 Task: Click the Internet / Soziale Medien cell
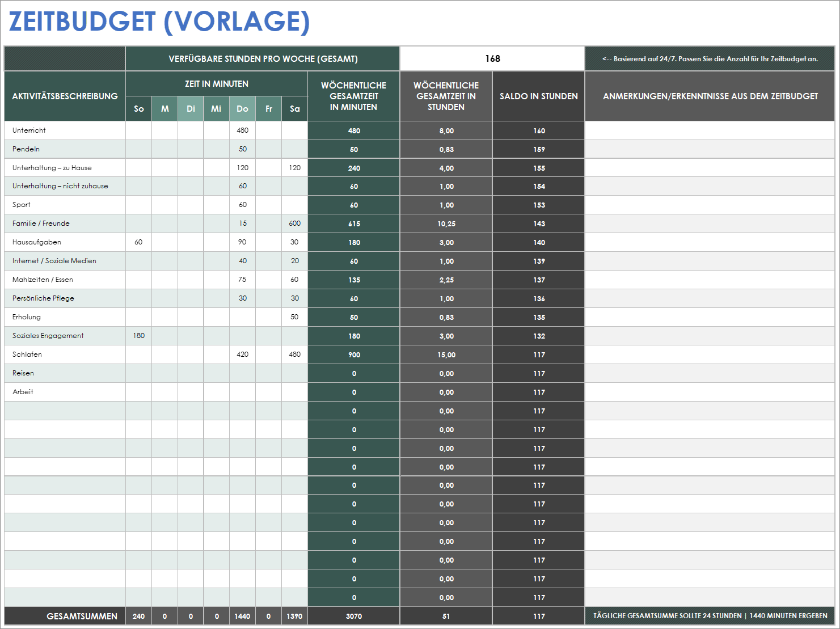coord(65,261)
